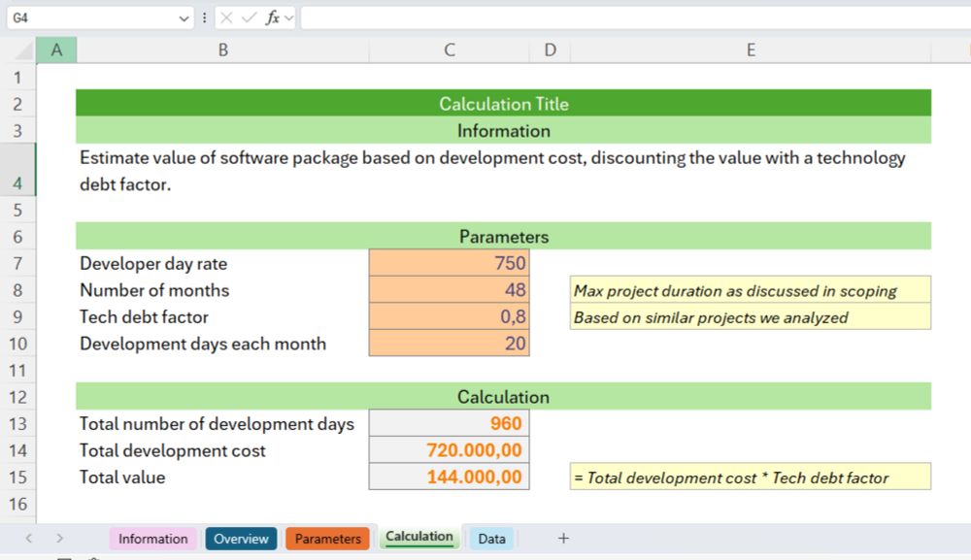The image size is (971, 560).
Task: Select the cell with value 48
Action: 449,289
